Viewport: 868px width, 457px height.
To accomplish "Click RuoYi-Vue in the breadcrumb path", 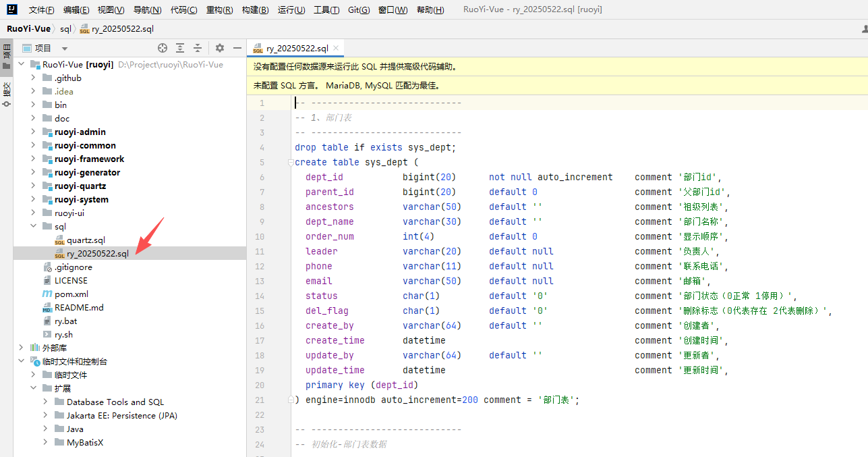I will 28,29.
